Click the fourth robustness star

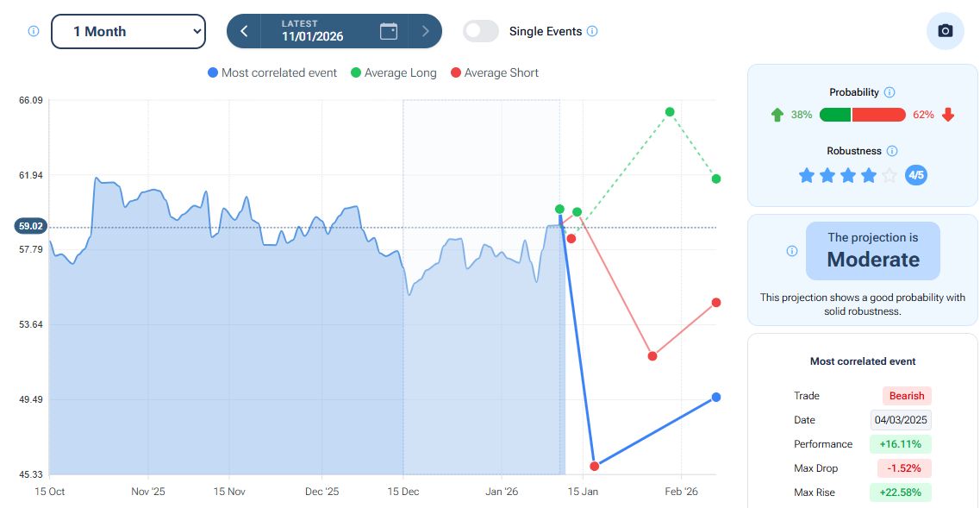(x=869, y=176)
